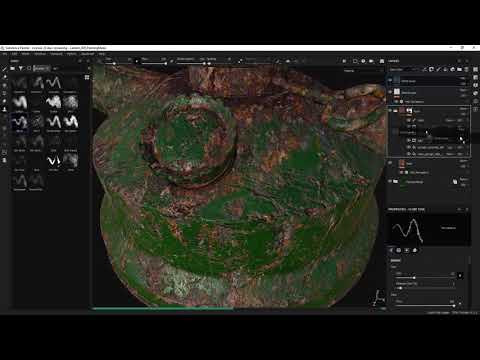This screenshot has height=360, width=480.
Task: Hide the bottom folder layer via its eye icon
Action: (390, 181)
